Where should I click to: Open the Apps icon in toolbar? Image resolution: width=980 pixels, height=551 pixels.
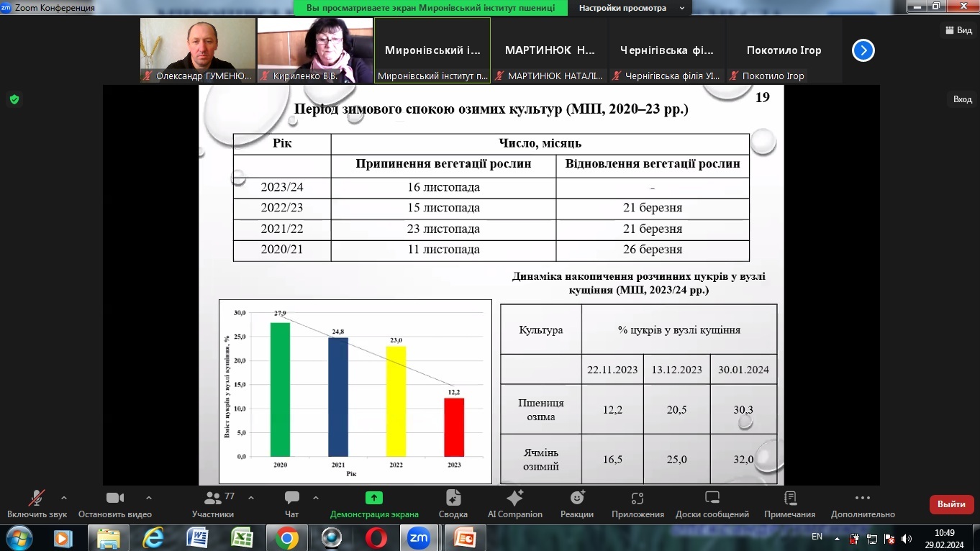click(x=638, y=498)
